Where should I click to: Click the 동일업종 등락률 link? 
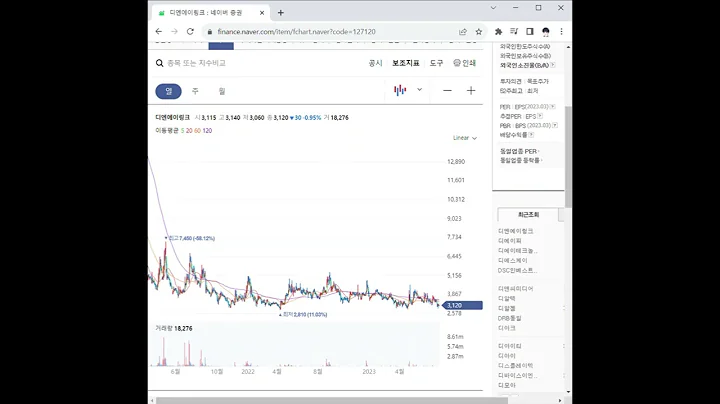coord(521,160)
